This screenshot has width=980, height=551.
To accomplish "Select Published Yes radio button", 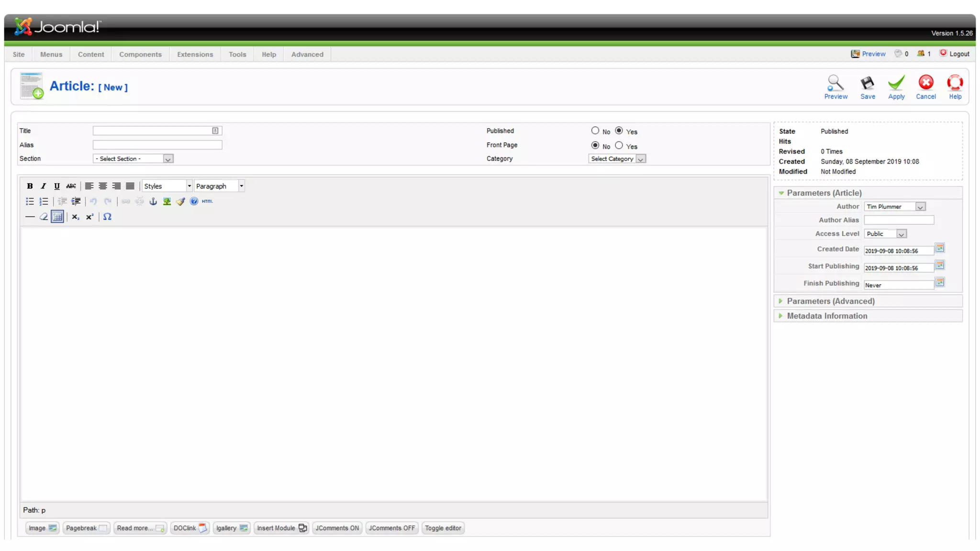I will 619,131.
